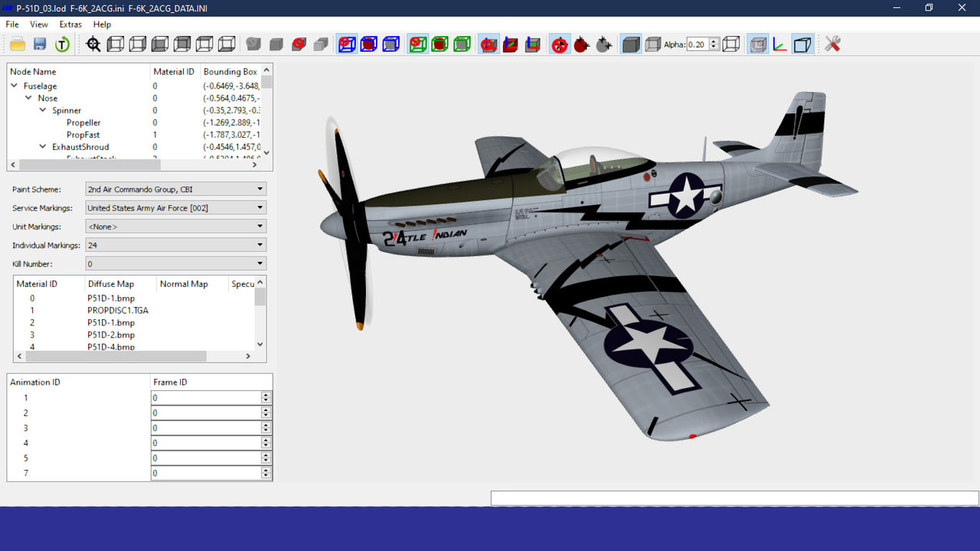980x551 pixels.
Task: Open the Extras menu
Action: [70, 24]
